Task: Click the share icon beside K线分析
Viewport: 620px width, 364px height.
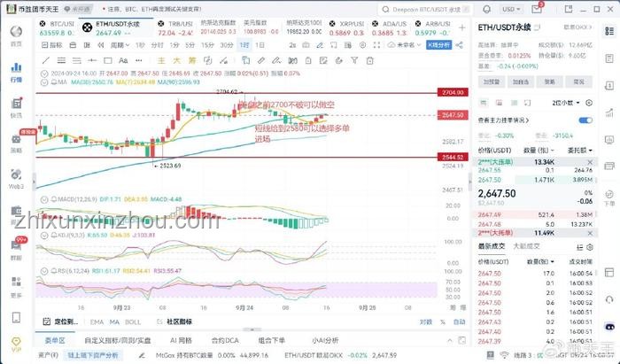Action: pos(459,45)
